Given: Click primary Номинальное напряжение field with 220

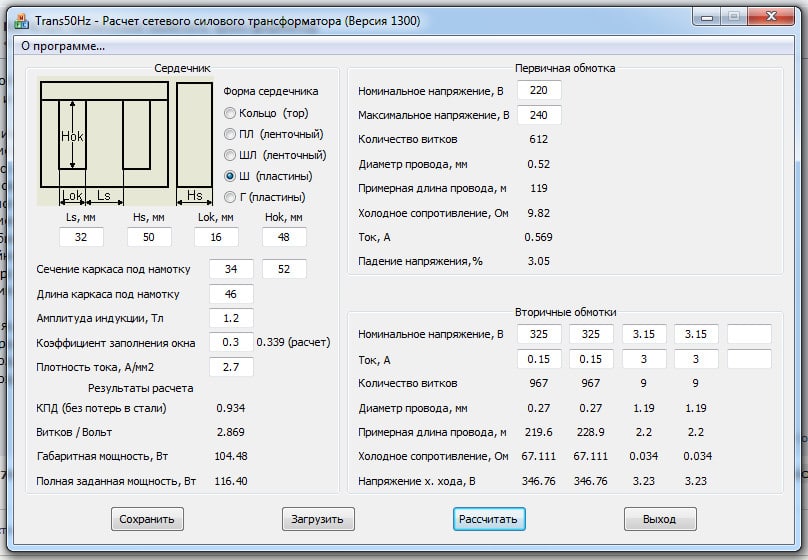Looking at the screenshot, I should [539, 90].
